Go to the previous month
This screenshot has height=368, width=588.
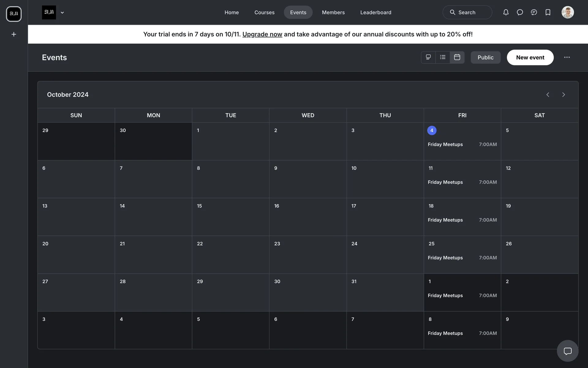pos(548,95)
